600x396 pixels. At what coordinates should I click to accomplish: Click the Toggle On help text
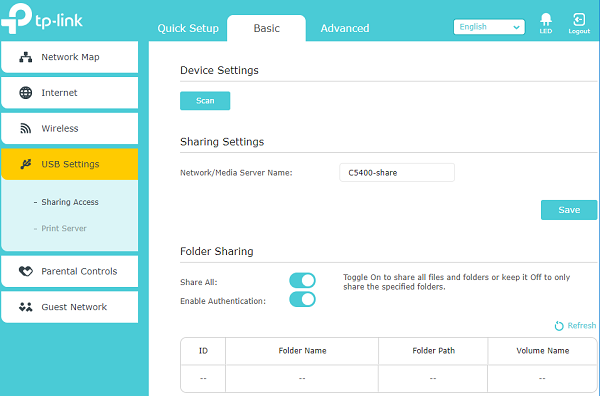457,282
